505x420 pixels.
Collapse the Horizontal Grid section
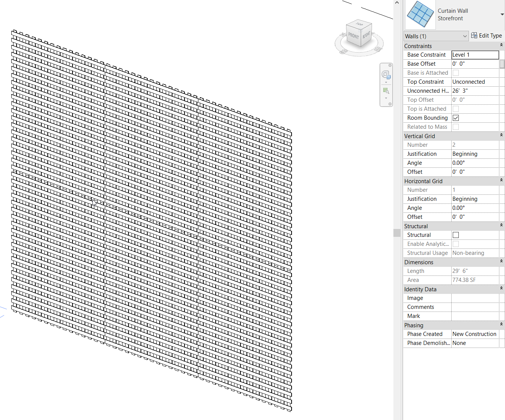pyautogui.click(x=501, y=180)
